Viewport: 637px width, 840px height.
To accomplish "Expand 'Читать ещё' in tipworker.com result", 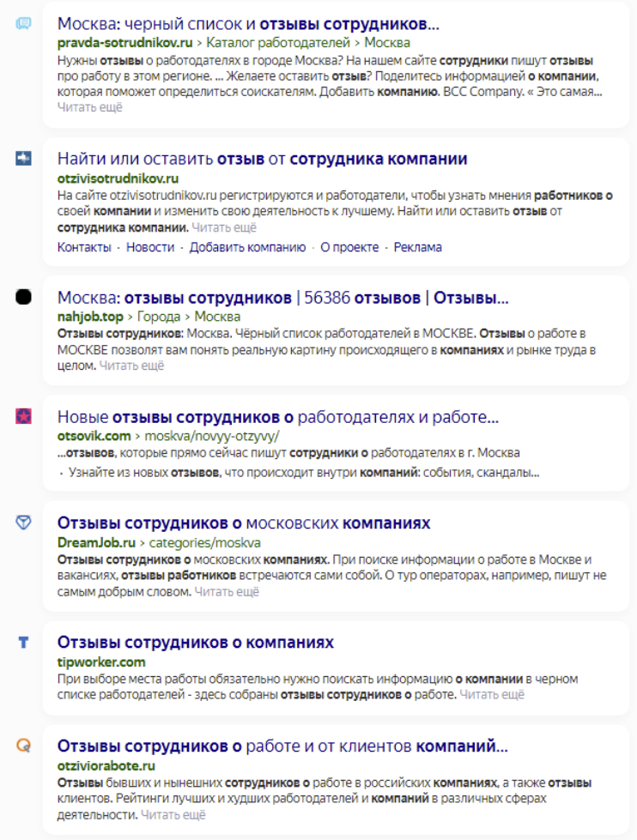I will [x=492, y=695].
